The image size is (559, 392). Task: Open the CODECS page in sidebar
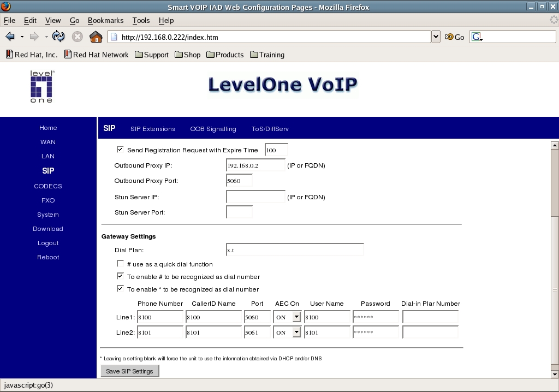pos(48,186)
